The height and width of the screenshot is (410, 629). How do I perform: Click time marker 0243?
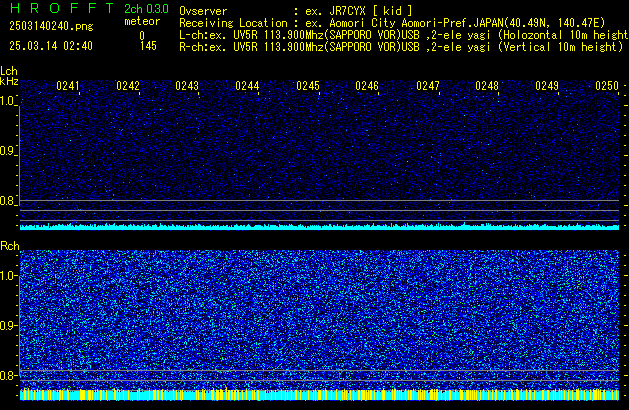tap(187, 86)
